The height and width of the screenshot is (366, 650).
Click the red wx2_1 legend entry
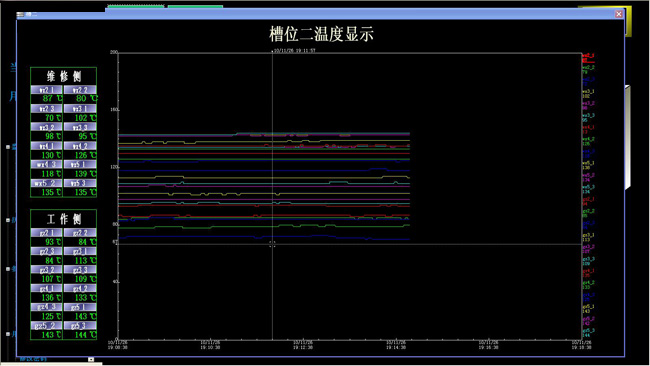click(588, 58)
